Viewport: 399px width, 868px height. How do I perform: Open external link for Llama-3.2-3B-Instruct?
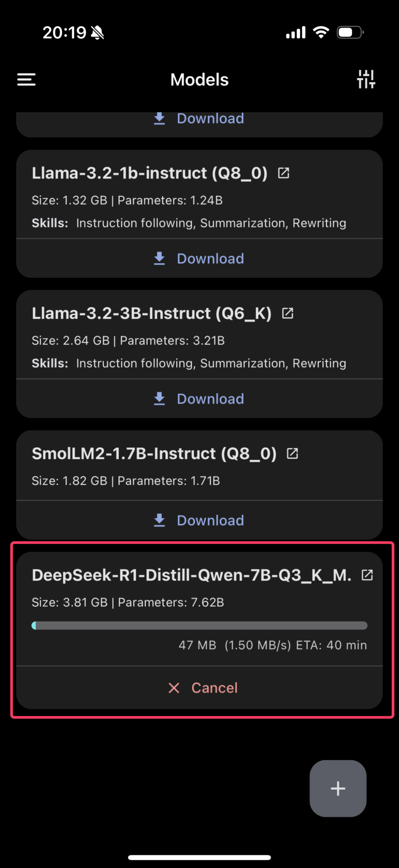point(287,313)
